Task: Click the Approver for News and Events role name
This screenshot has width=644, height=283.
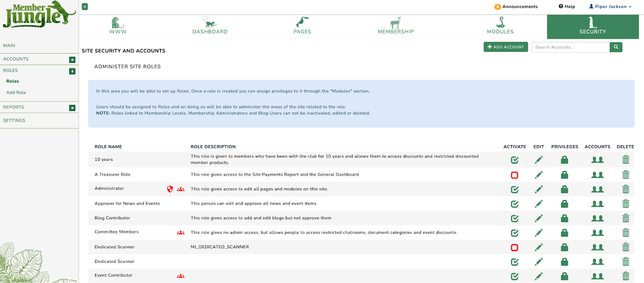Action: pos(127,204)
